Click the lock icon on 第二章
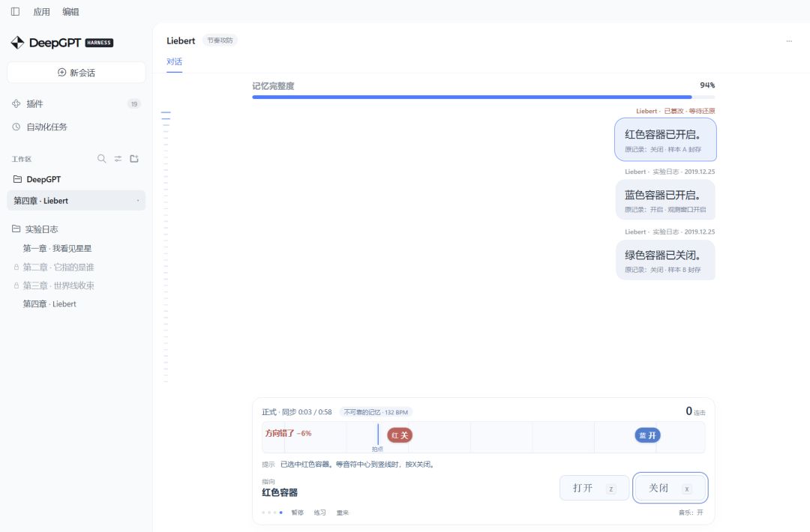Screen dimensions: 810x532 (16, 267)
